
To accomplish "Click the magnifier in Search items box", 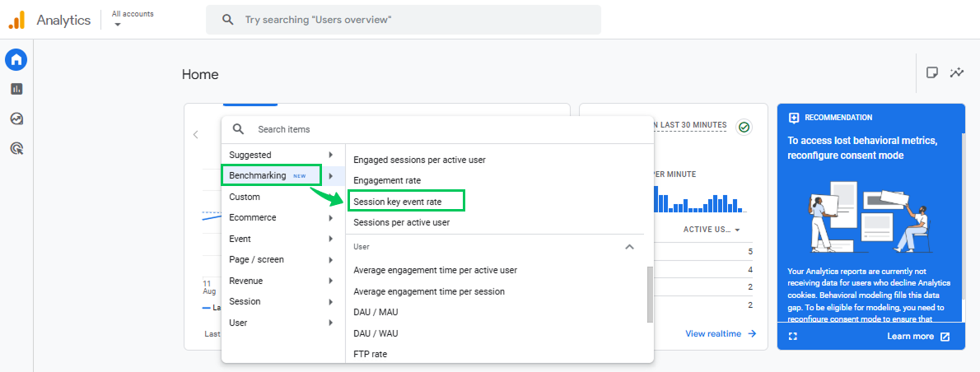I will 237,129.
